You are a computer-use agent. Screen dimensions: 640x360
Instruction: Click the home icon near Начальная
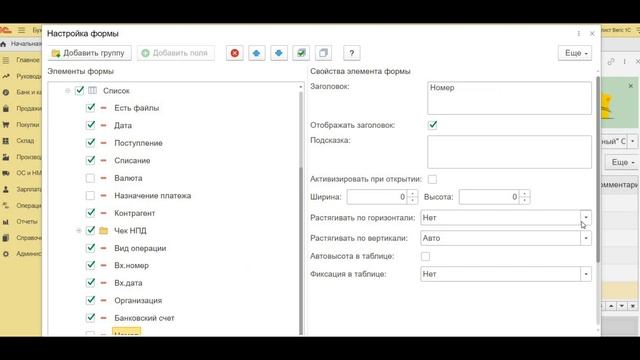(x=3, y=44)
